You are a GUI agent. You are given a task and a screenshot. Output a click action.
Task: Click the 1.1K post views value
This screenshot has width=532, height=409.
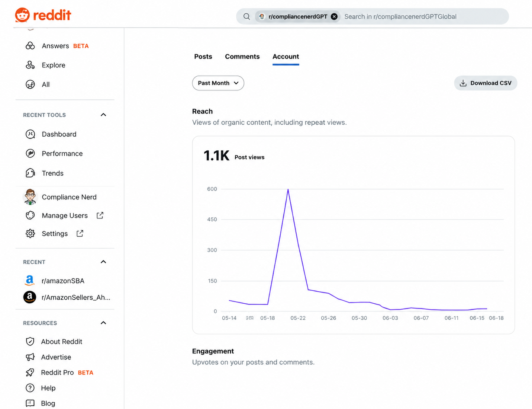[x=216, y=156]
